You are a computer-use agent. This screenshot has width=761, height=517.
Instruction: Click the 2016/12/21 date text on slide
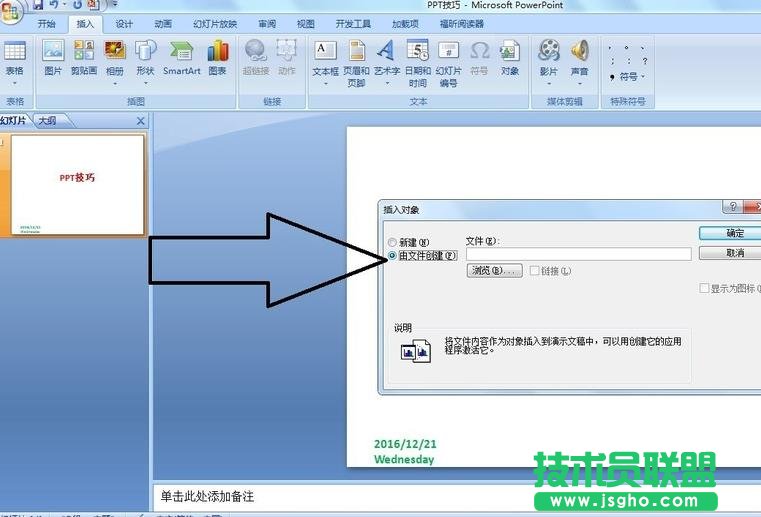[x=405, y=444]
